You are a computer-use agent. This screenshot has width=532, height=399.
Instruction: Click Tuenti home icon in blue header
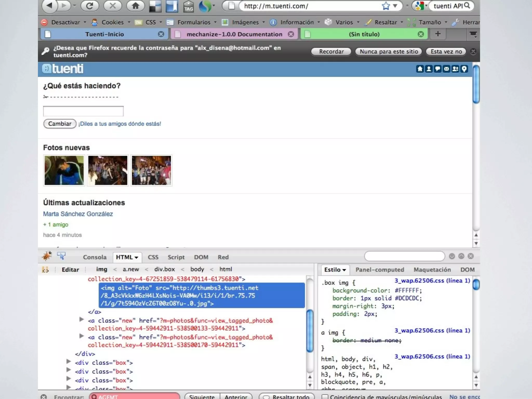[x=420, y=69]
